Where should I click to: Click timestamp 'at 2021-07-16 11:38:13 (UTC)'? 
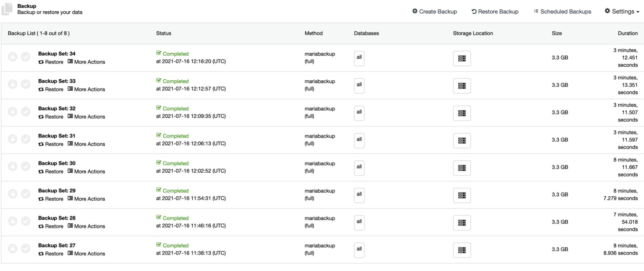[x=191, y=253]
